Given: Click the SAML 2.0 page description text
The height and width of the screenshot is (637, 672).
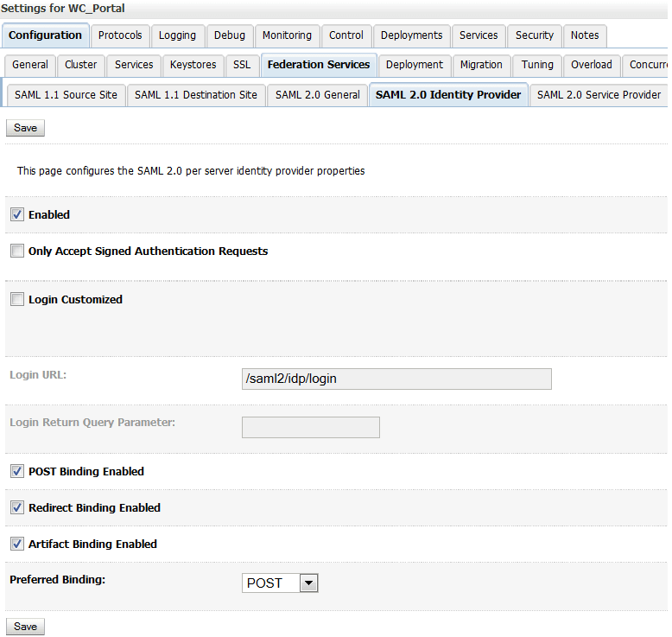Looking at the screenshot, I should tap(191, 171).
